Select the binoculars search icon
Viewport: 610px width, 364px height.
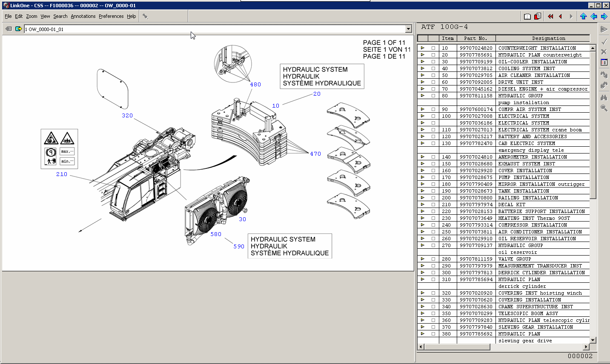coord(604,97)
